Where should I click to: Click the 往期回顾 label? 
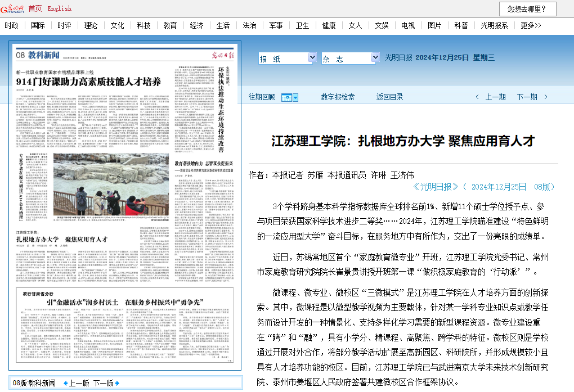click(262, 97)
